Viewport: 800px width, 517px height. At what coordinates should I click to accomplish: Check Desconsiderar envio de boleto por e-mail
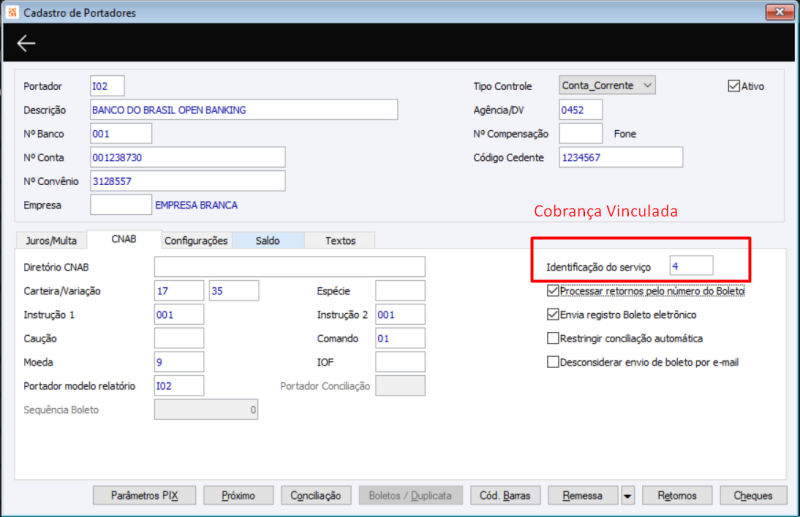coord(553,362)
